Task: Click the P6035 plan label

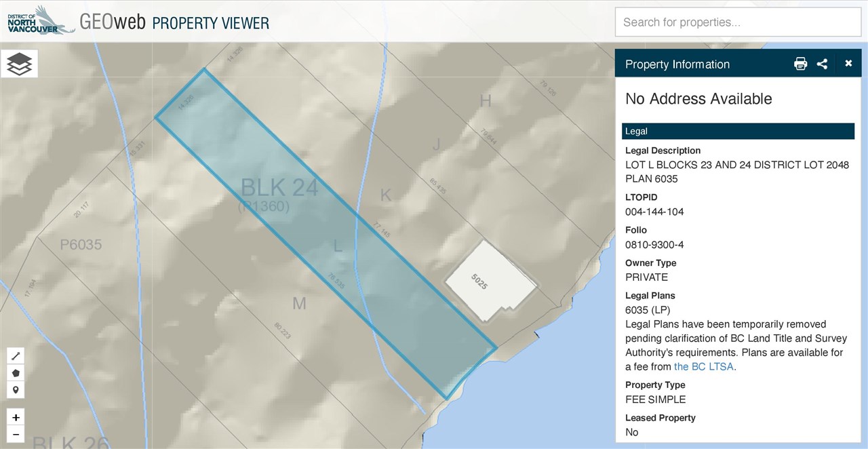Action: [x=81, y=245]
